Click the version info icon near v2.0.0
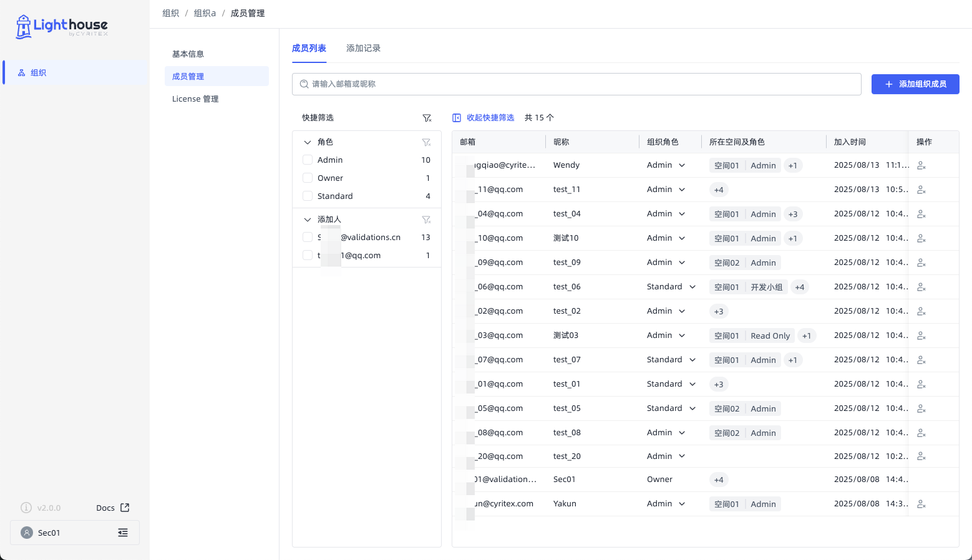The width and height of the screenshot is (972, 560). click(26, 508)
